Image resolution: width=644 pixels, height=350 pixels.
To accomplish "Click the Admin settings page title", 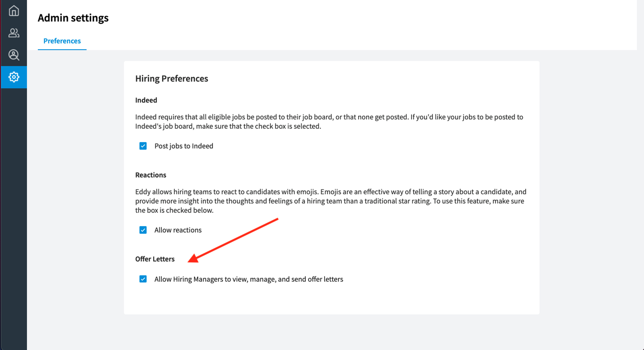I will point(73,18).
